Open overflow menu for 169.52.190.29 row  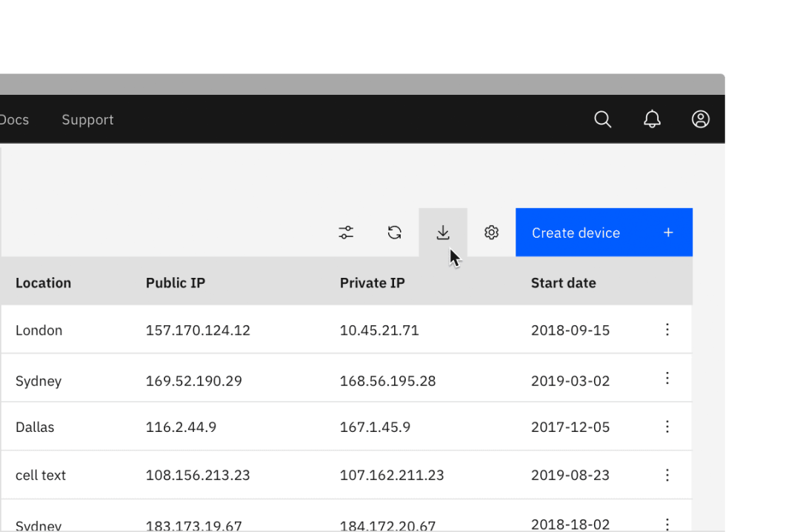[667, 379]
